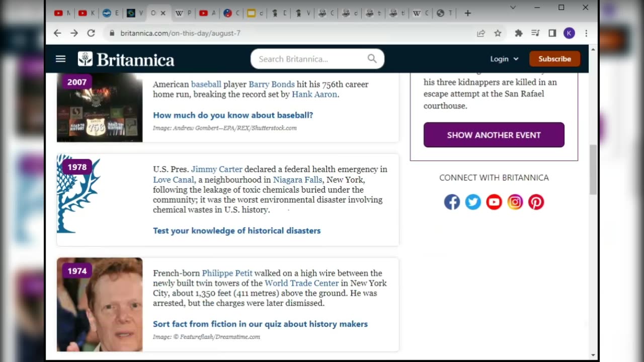Viewport: 644px width, 362px height.
Task: Open Britannica's Twitter icon
Action: (x=473, y=202)
